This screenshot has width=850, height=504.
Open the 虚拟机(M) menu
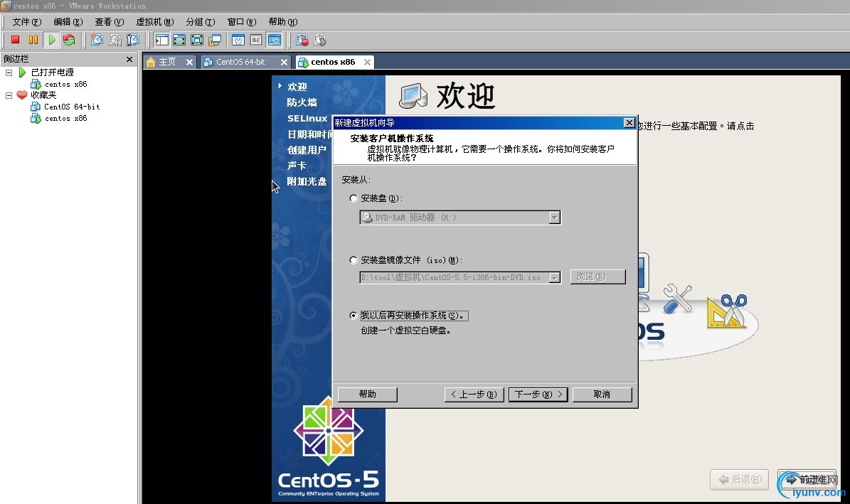coord(154,21)
